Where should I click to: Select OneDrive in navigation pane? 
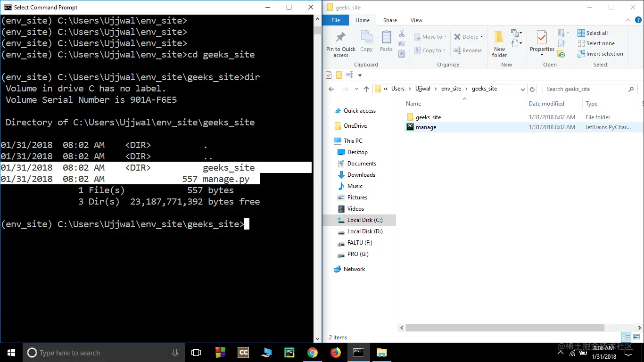355,126
